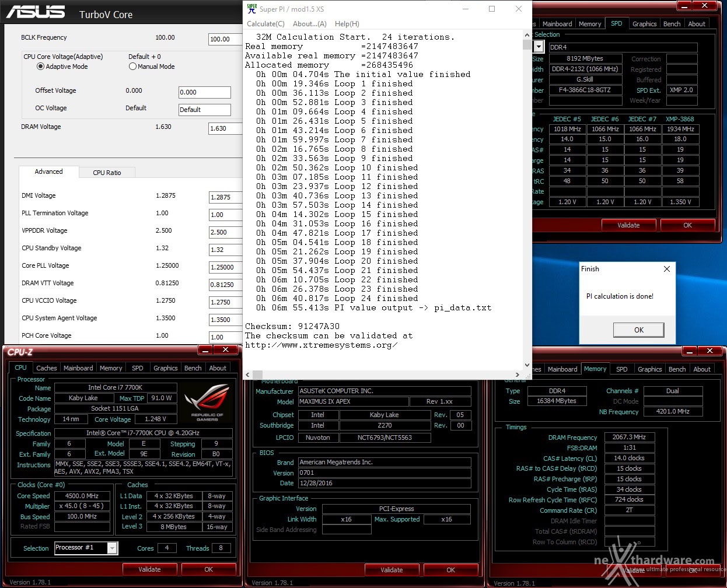727x588 pixels.
Task: Click Super PI horizontal scrollbar left arrow
Action: tap(247, 374)
